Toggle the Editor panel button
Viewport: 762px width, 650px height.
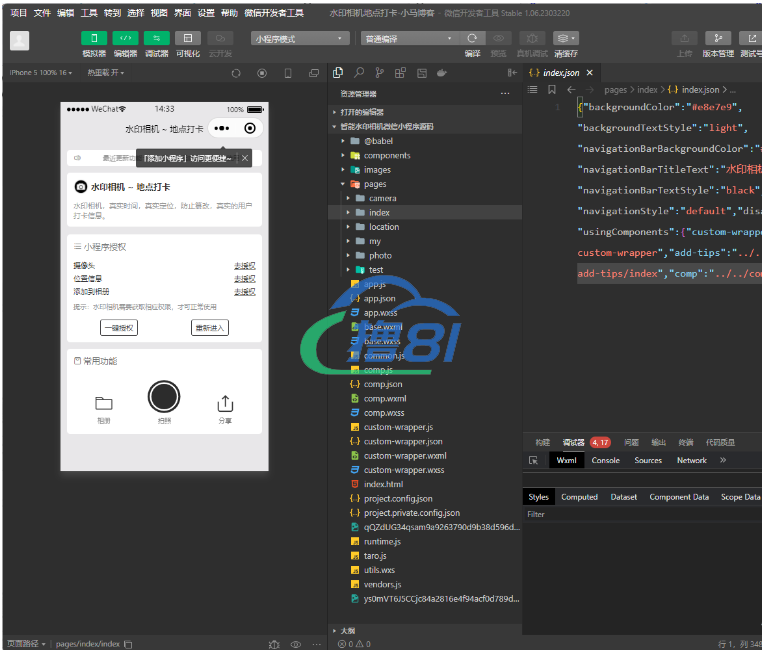click(x=125, y=38)
